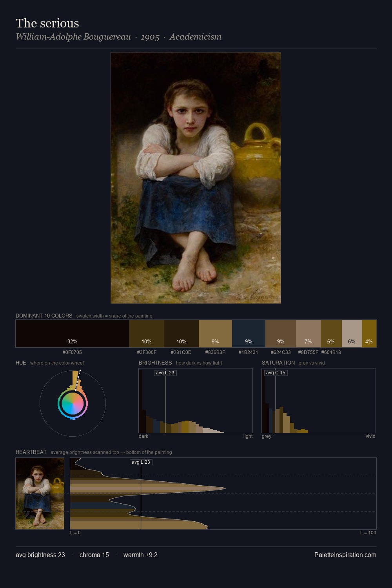
Task: Click the 'L = 0' axis label
Action: (x=75, y=532)
